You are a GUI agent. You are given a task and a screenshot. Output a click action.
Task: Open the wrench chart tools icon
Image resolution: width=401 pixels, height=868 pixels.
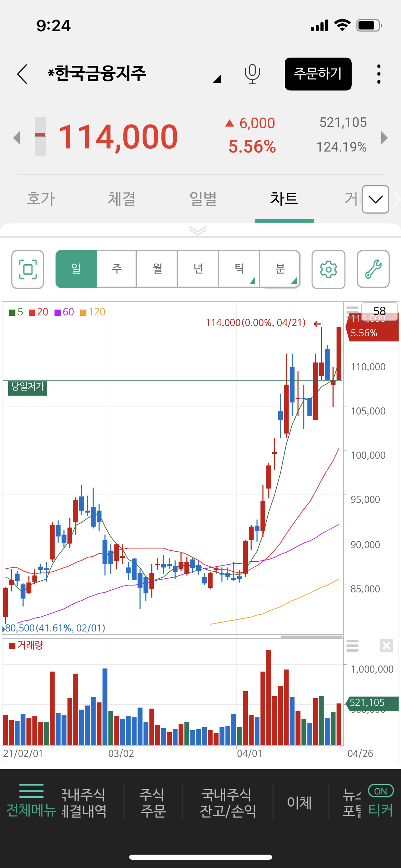373,269
